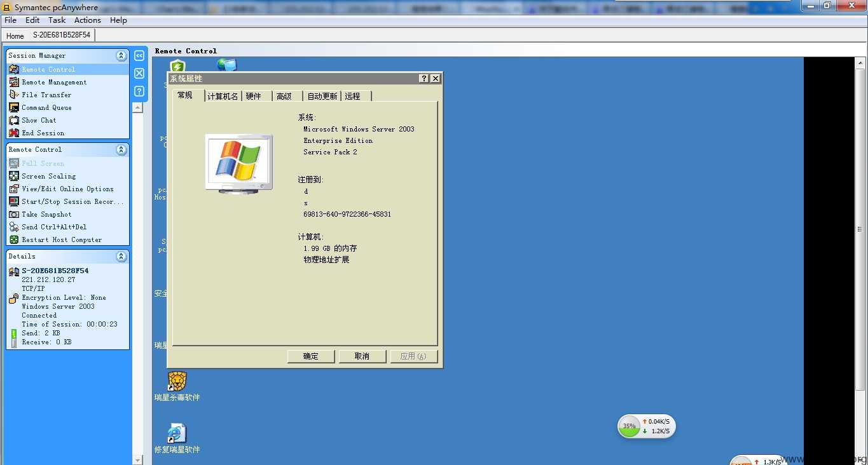
Task: Open the Edit menu
Action: click(32, 20)
